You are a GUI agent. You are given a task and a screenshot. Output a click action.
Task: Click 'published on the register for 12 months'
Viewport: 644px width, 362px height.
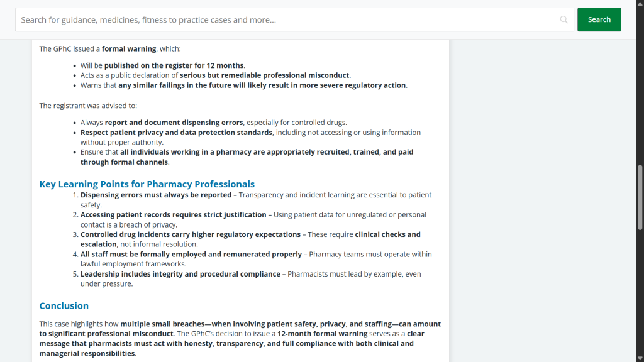tap(174, 65)
